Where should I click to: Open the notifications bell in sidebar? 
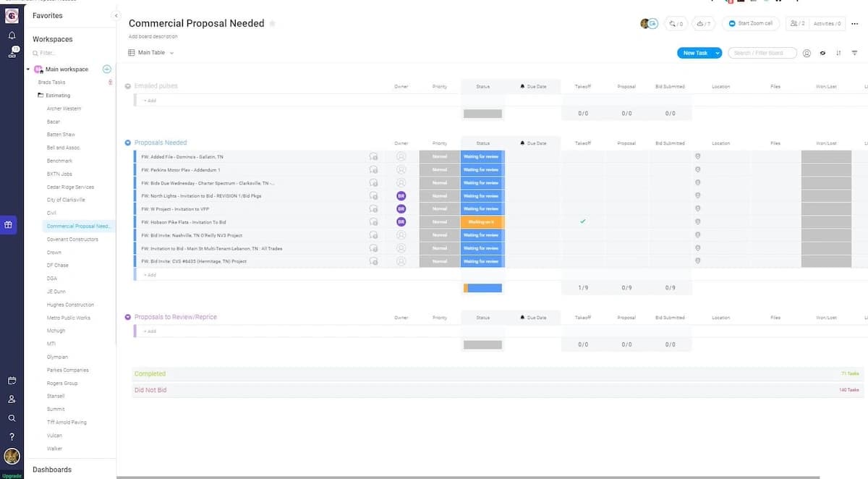click(12, 35)
